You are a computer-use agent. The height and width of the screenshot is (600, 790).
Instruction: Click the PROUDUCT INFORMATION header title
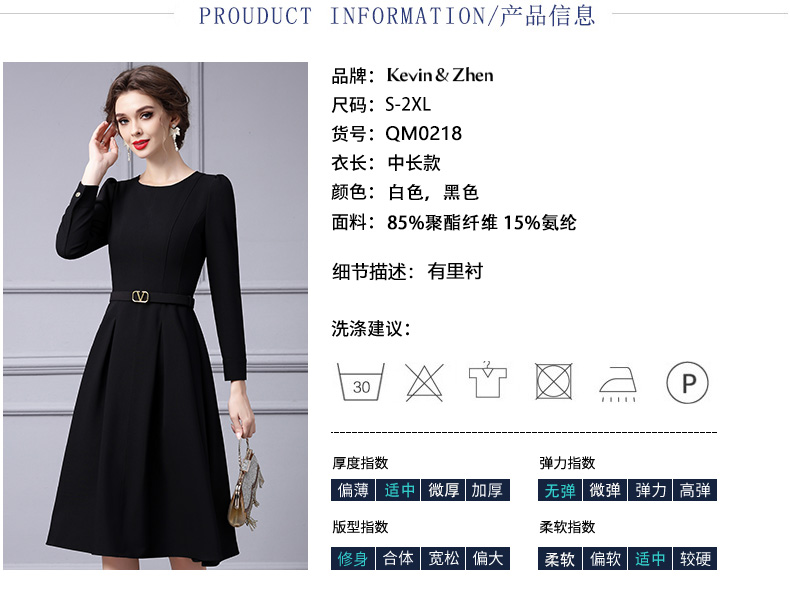(397, 15)
